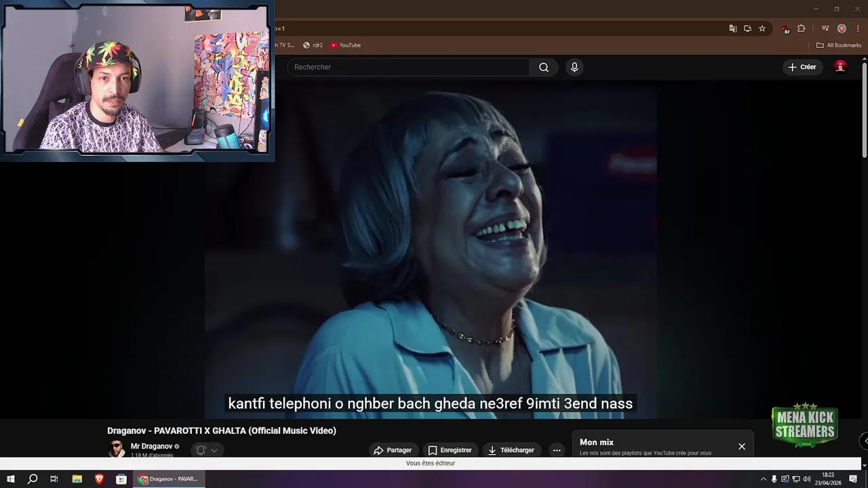Open the media control music icon
Viewport: 868px width, 488px height.
click(825, 28)
